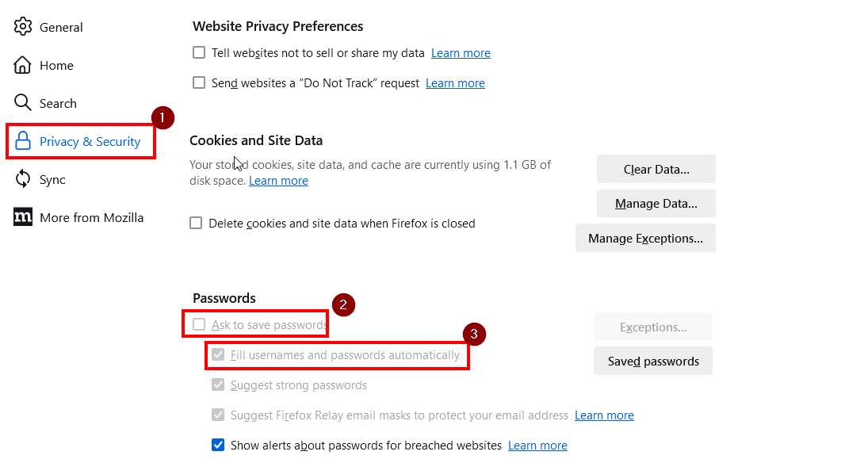Click the Manage Data button
The image size is (868, 463).
pyautogui.click(x=656, y=203)
